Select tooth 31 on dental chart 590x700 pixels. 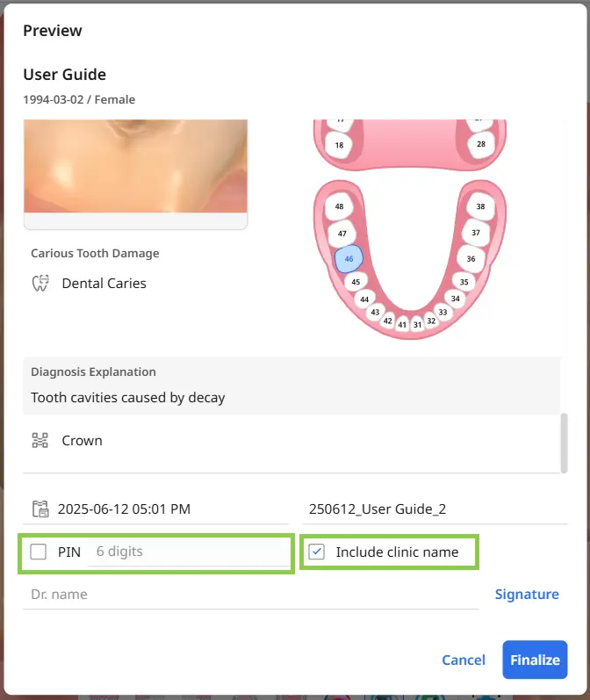click(x=417, y=324)
